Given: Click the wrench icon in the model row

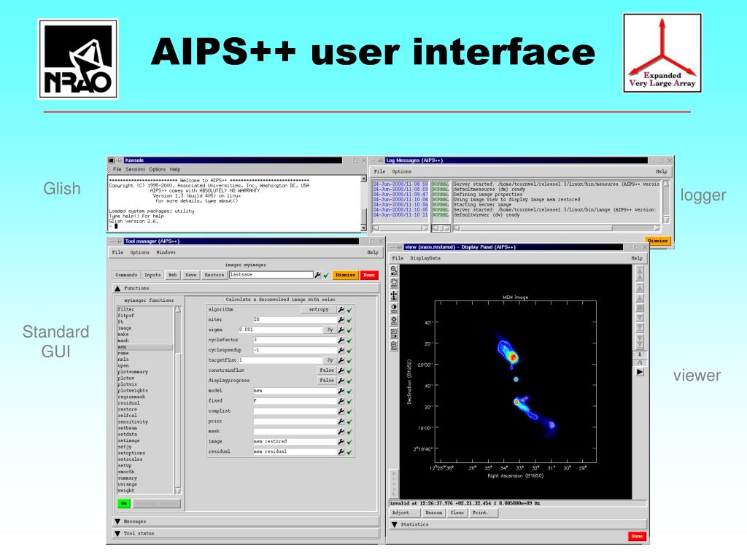Looking at the screenshot, I should pos(341,391).
